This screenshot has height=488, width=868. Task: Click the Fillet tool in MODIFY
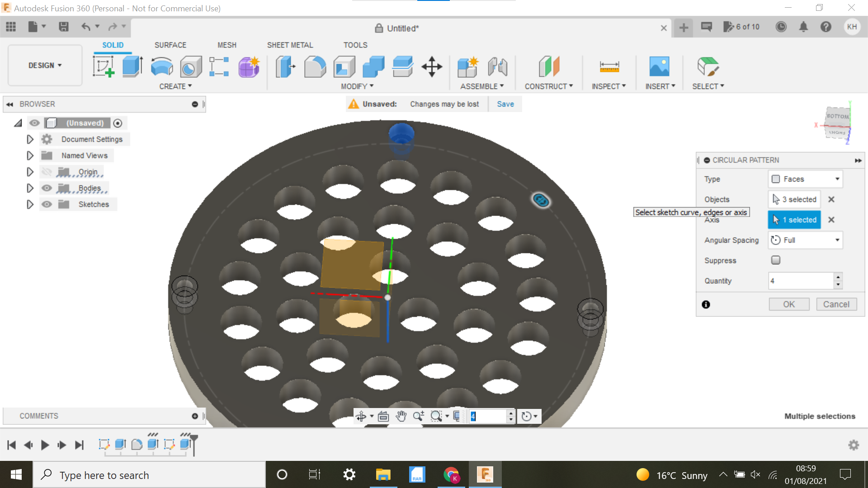[315, 66]
